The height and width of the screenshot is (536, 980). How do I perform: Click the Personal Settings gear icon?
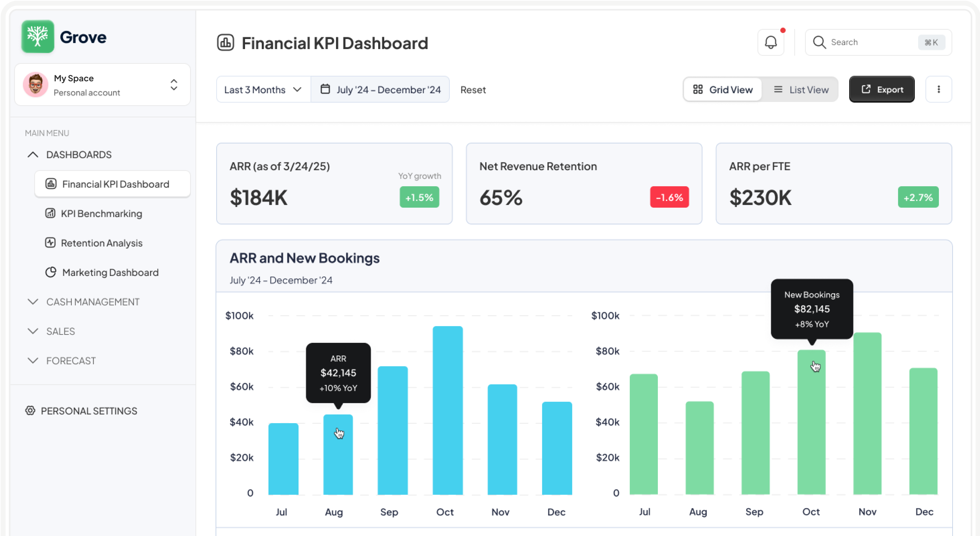point(30,411)
